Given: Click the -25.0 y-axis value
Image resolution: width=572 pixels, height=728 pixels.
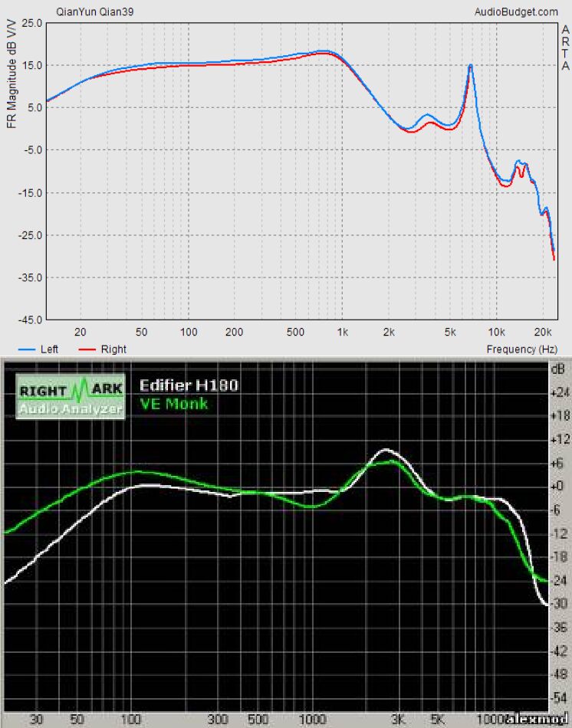Looking at the screenshot, I should [30, 235].
